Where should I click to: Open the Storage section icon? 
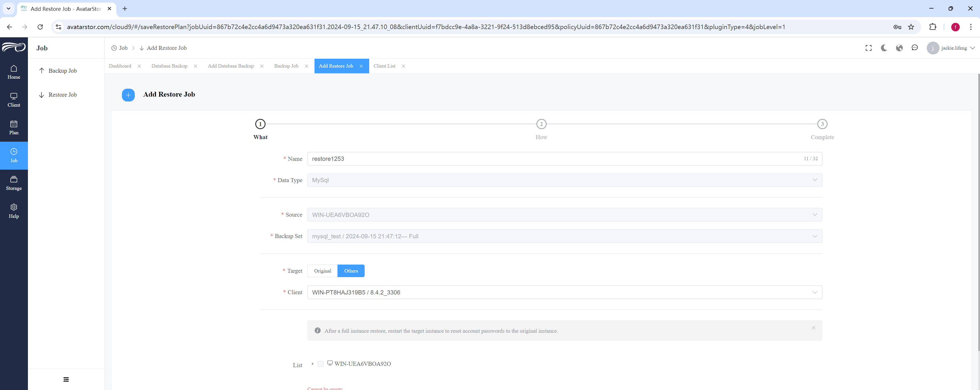pos(14,179)
